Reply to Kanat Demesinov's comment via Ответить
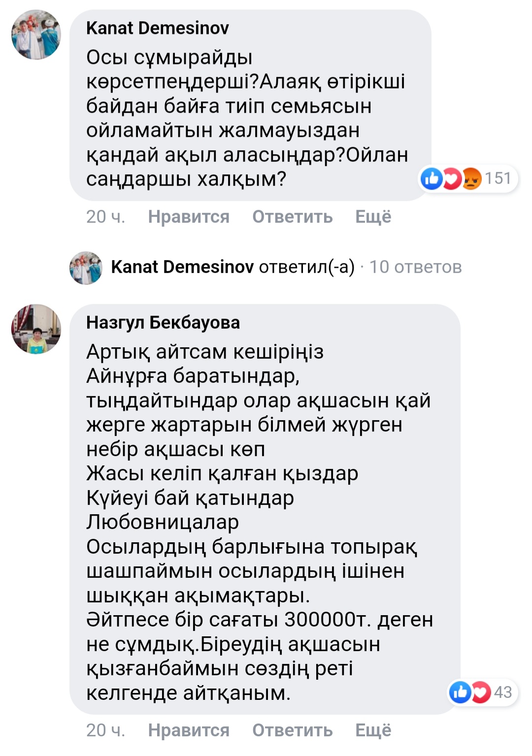The height and width of the screenshot is (756, 532). pos(292,217)
